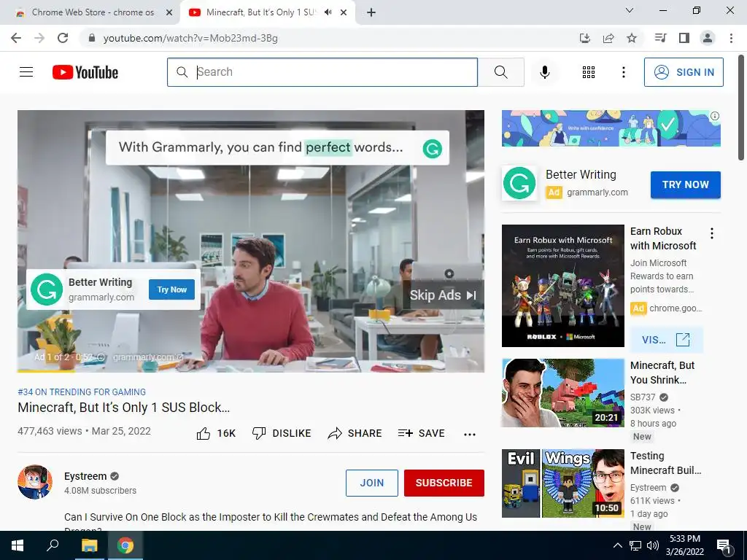The image size is (747, 560).
Task: Close the Minecraft YouTube tab
Action: click(344, 12)
